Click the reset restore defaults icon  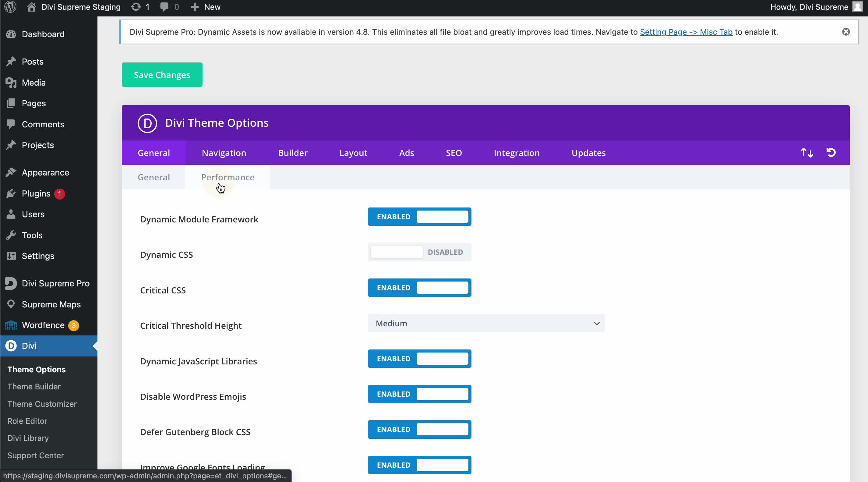[x=831, y=153]
